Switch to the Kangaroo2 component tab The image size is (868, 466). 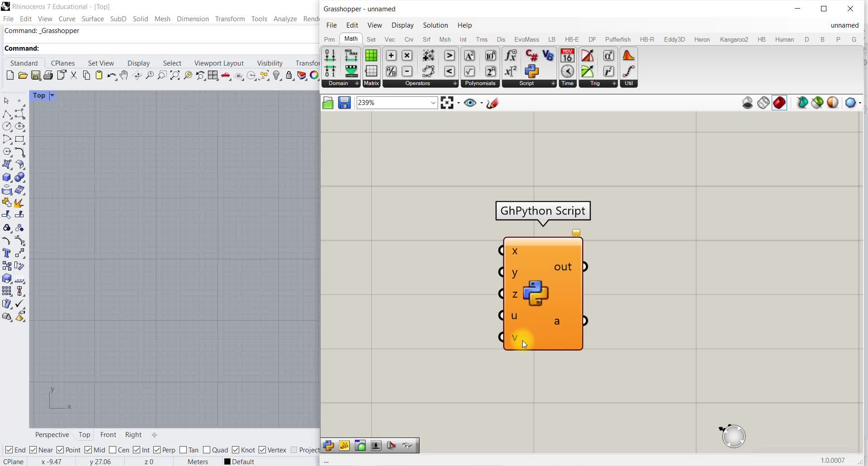(734, 40)
